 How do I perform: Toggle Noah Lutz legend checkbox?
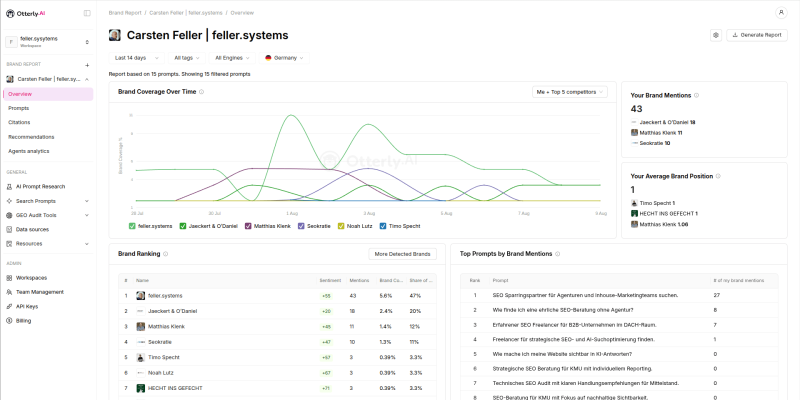(341, 226)
